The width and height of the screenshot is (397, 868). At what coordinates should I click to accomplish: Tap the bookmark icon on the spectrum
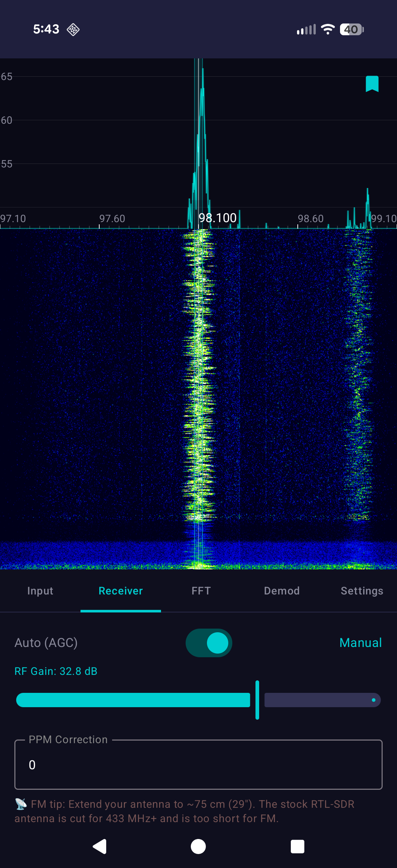click(372, 84)
